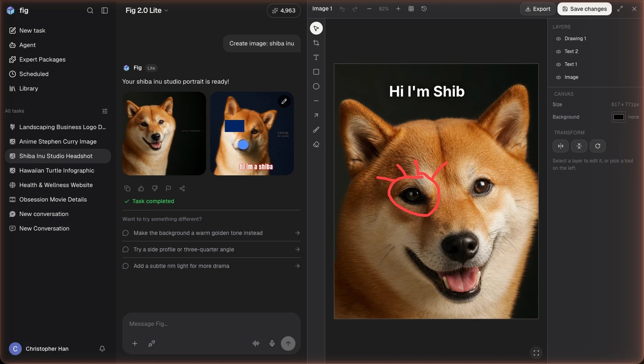Image resolution: width=644 pixels, height=364 pixels.
Task: Collapse the left sidebar panel
Action: (105, 10)
